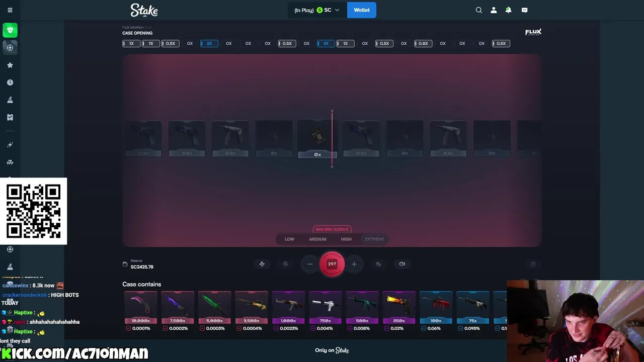
Task: Open the autoplay settings icon
Action: [x=285, y=264]
